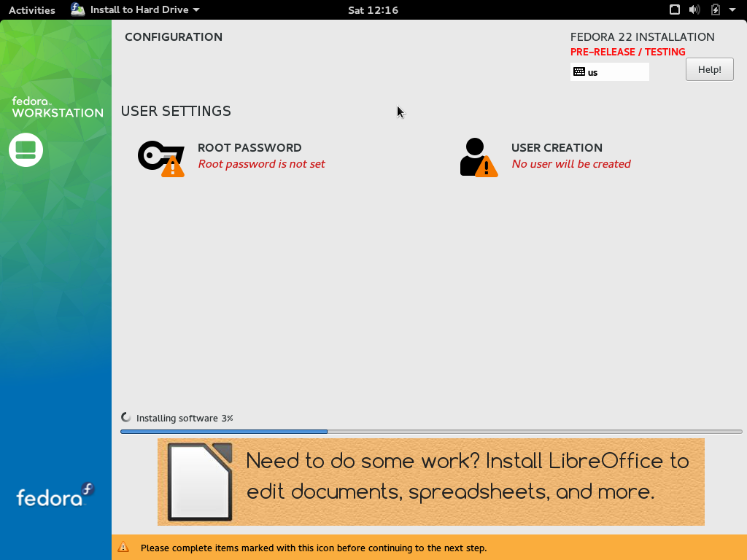Click 'Root password is not set' text
Screen dimensions: 747x560
coord(262,164)
